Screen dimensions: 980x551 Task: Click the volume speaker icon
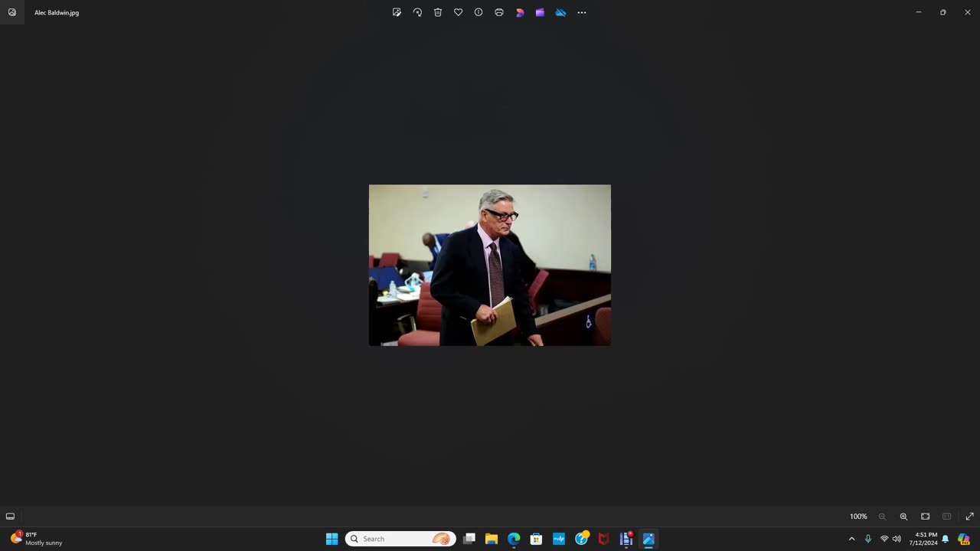(897, 539)
